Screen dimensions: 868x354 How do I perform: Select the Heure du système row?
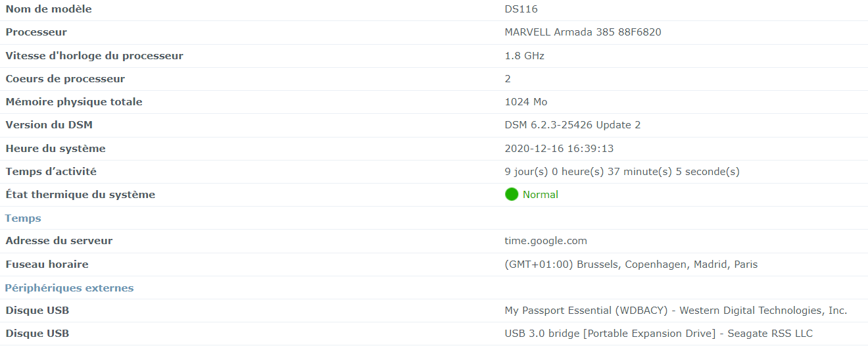pos(434,149)
